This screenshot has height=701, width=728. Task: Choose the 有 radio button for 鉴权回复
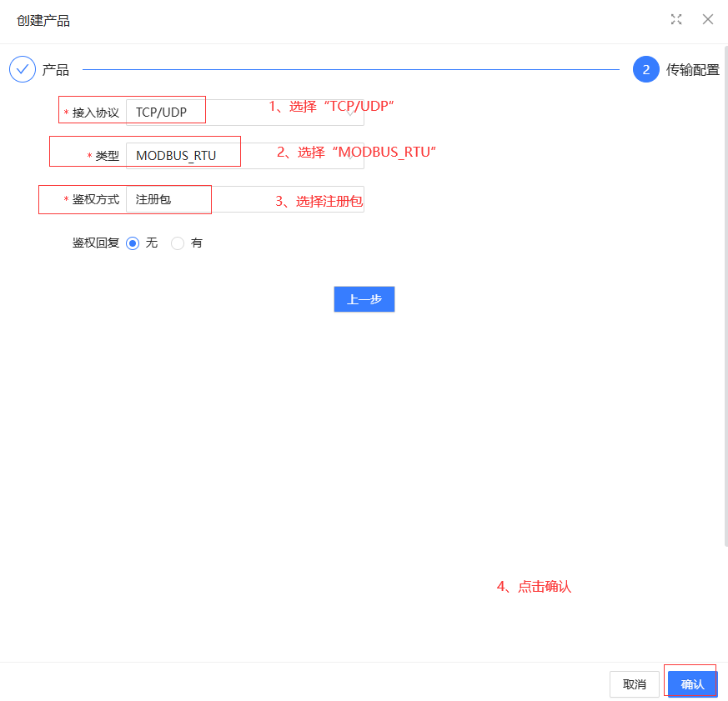(178, 243)
